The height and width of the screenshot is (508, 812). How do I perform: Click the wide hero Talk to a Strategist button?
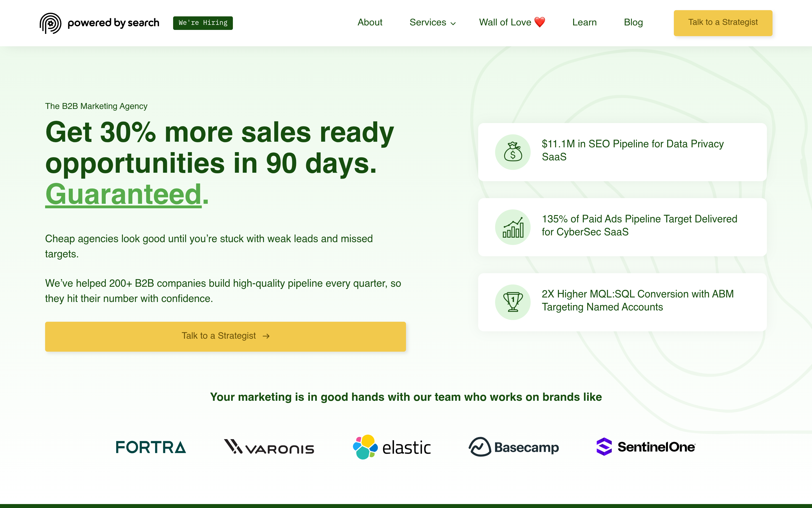(226, 336)
